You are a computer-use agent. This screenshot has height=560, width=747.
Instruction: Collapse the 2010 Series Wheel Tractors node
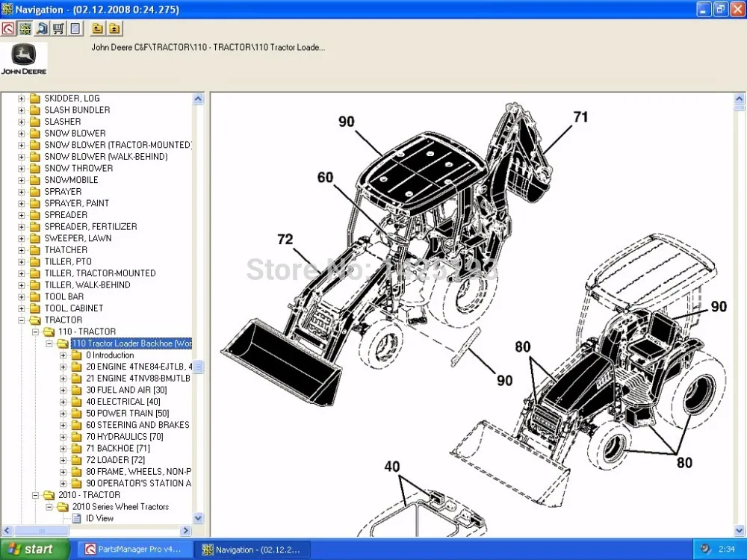tap(49, 507)
